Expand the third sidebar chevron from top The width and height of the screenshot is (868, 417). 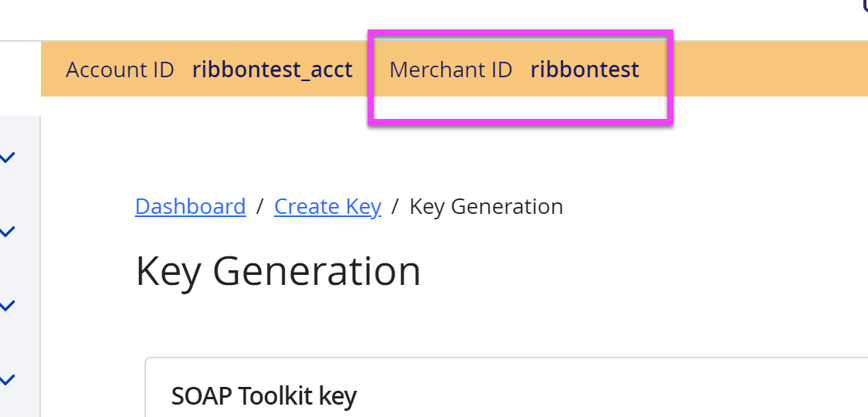click(8, 306)
